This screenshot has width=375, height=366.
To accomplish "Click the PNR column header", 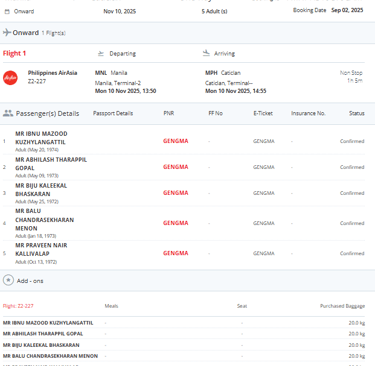I will 169,113.
